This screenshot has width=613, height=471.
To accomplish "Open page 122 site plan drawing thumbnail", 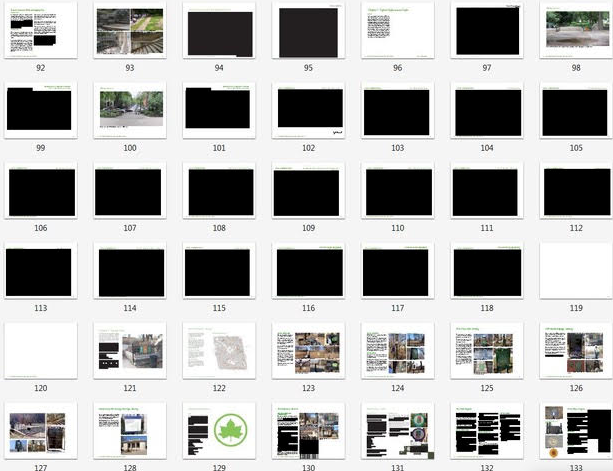I will pyautogui.click(x=219, y=350).
